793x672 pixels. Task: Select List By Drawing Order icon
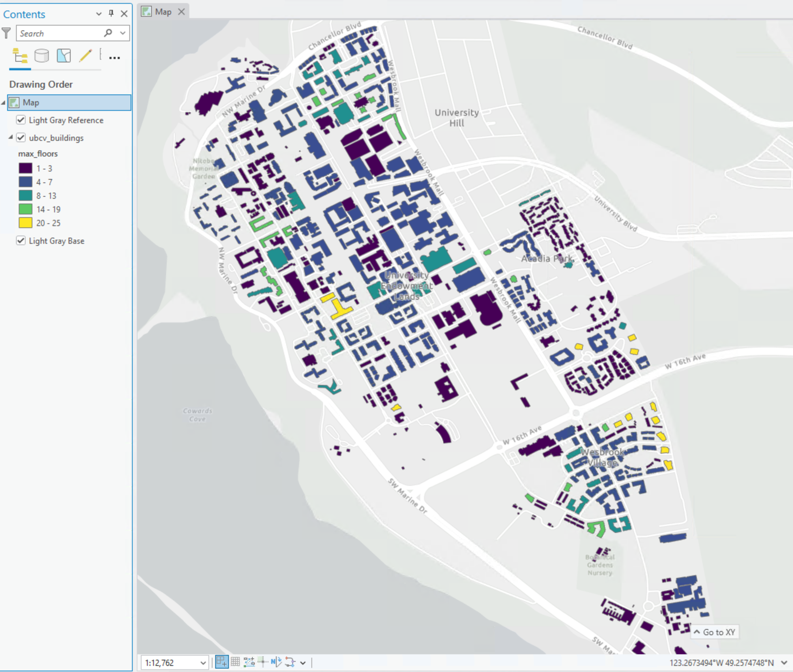coord(20,56)
